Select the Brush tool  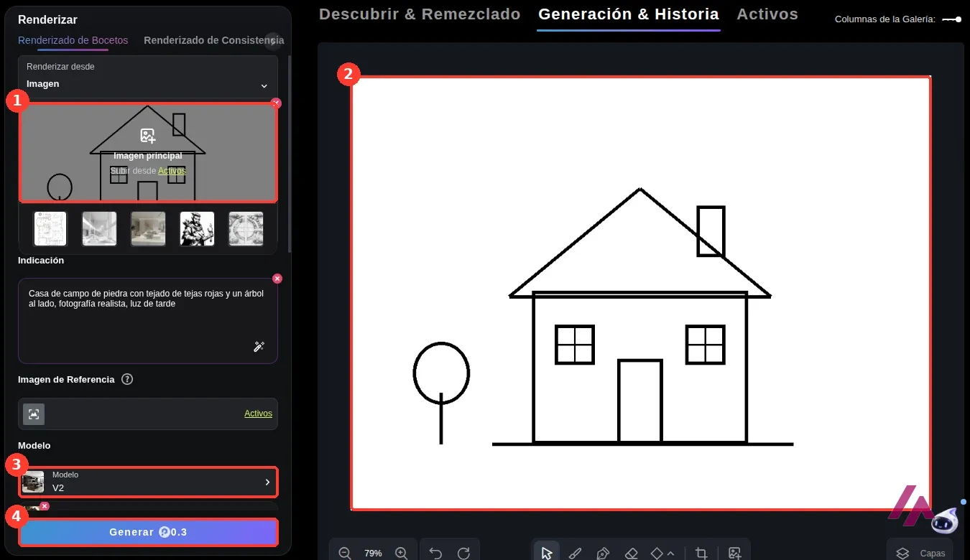(575, 553)
